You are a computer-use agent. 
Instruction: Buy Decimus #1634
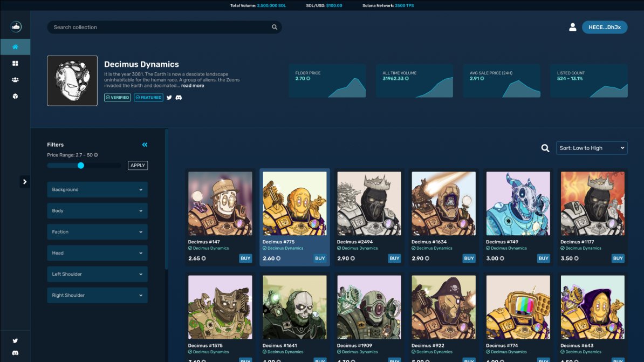469,258
